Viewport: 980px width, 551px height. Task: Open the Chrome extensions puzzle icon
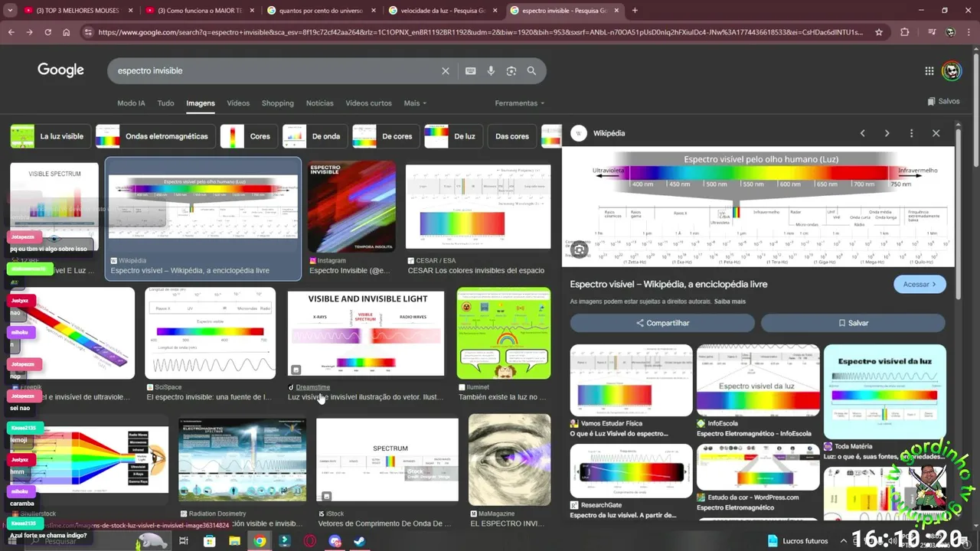905,32
